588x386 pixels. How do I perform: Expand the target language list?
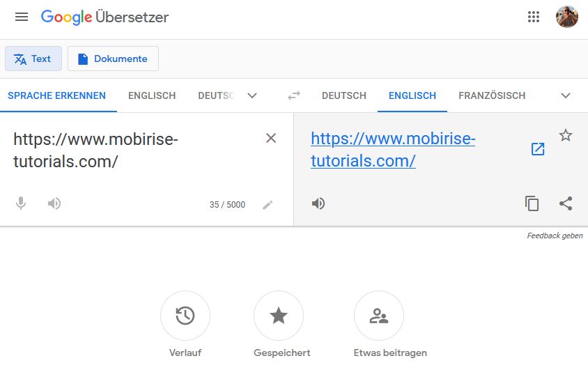click(566, 95)
